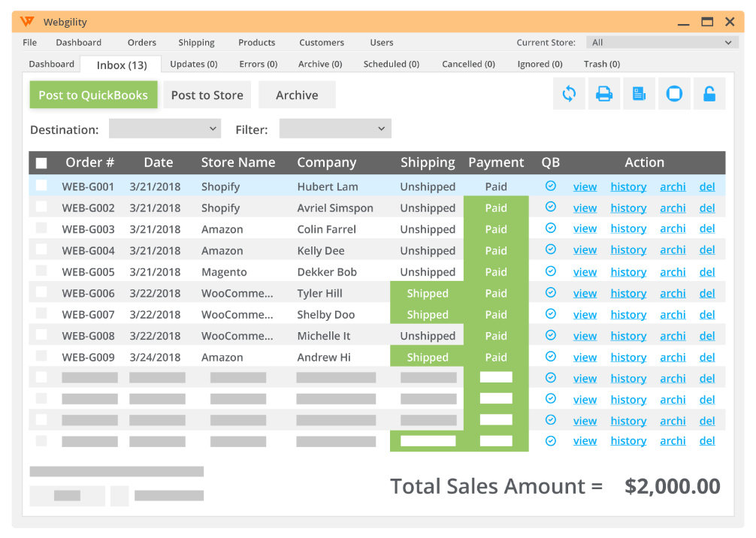The height and width of the screenshot is (538, 756).
Task: Click the Post to QuickBooks button
Action: click(x=93, y=95)
